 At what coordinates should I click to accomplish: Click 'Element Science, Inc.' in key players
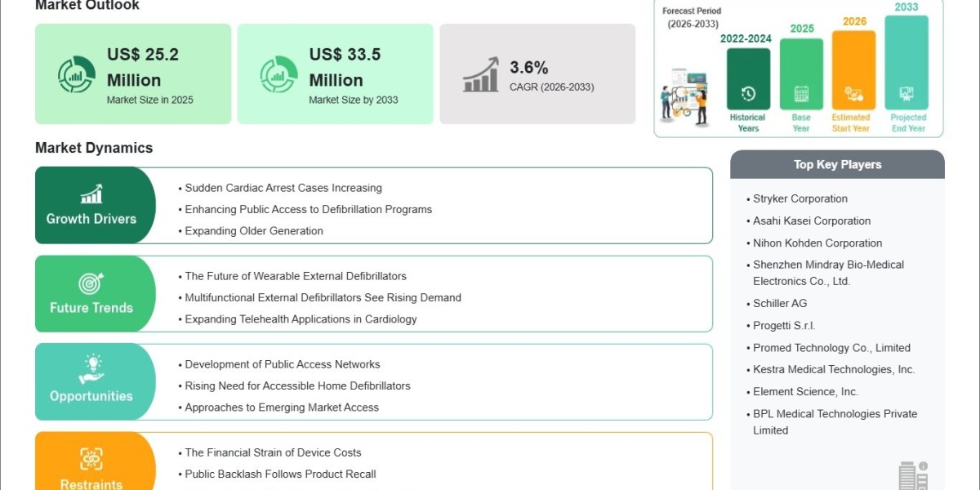pyautogui.click(x=805, y=391)
